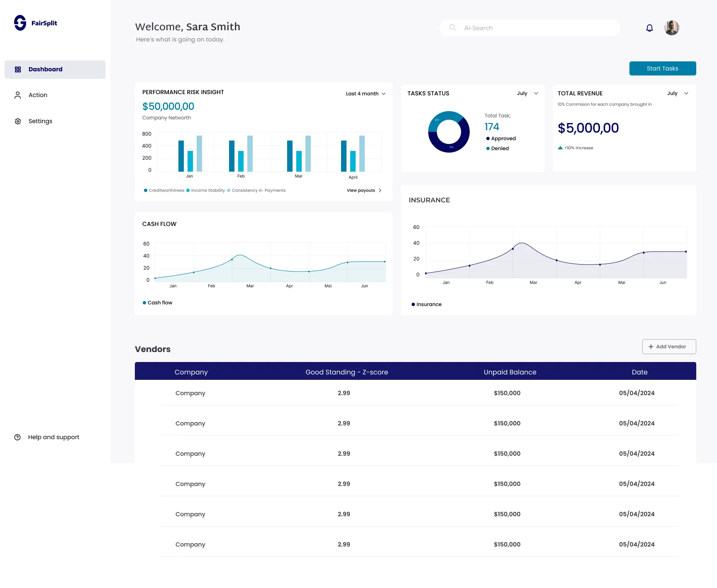Click the green increase triangle icon
The height and width of the screenshot is (588, 717).
click(560, 148)
